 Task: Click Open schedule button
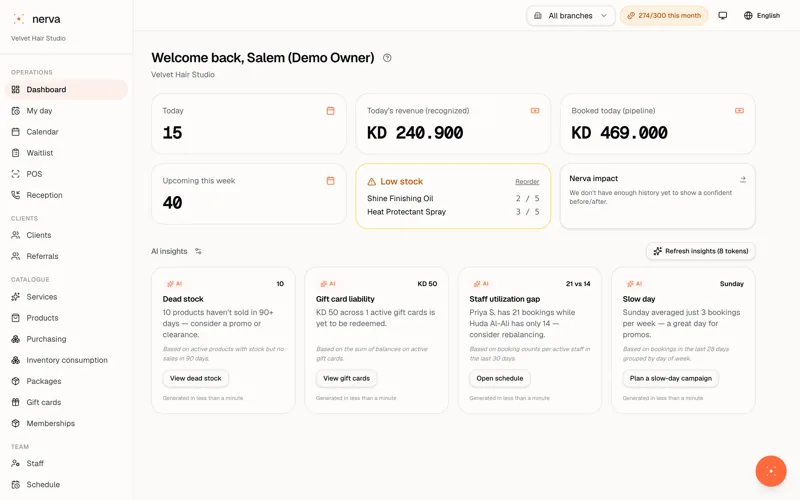pos(499,379)
